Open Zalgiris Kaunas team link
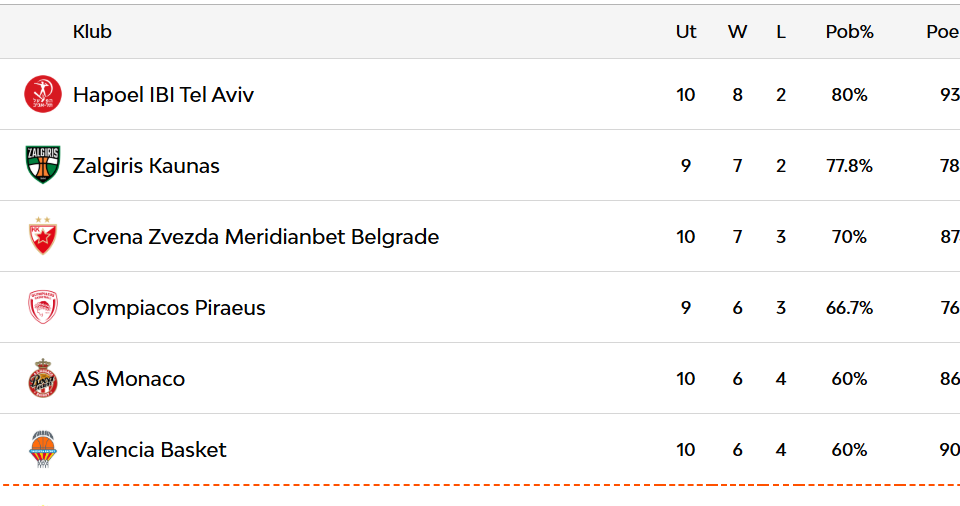The width and height of the screenshot is (960, 506). [146, 166]
